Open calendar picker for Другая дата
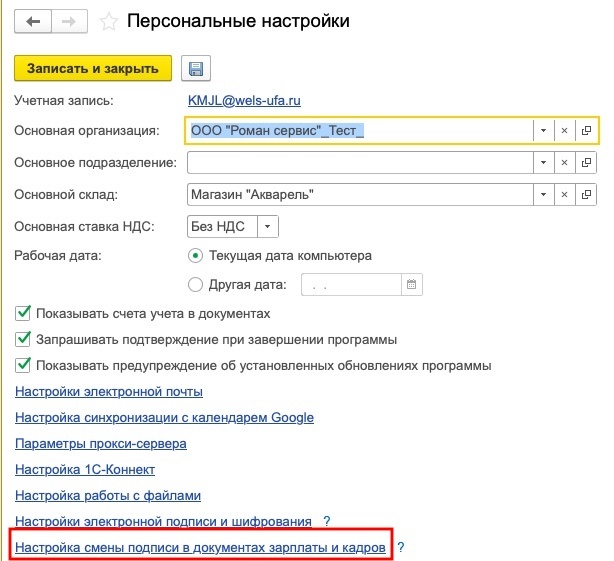This screenshot has height=561, width=614. [412, 284]
